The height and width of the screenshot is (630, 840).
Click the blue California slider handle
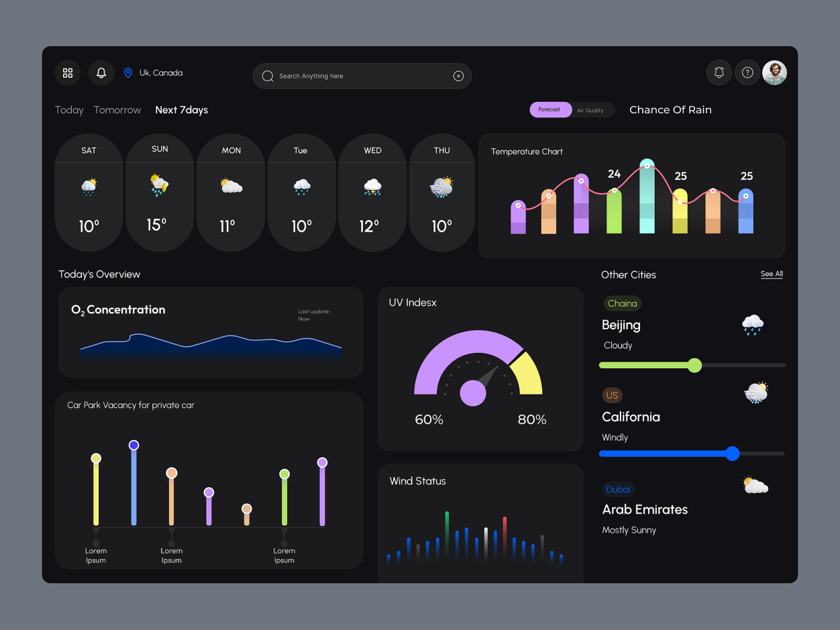[x=733, y=454]
